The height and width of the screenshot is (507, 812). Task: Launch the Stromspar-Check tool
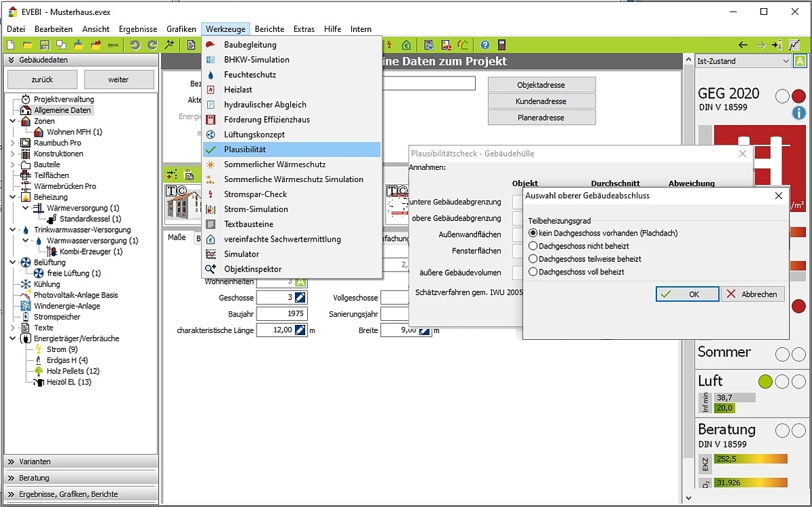[292, 194]
